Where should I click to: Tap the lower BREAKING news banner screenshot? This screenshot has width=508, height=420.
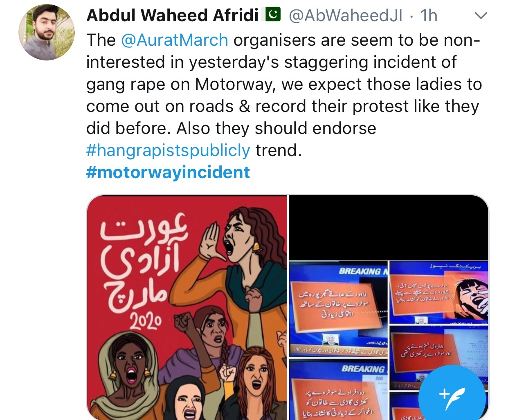pyautogui.click(x=339, y=389)
